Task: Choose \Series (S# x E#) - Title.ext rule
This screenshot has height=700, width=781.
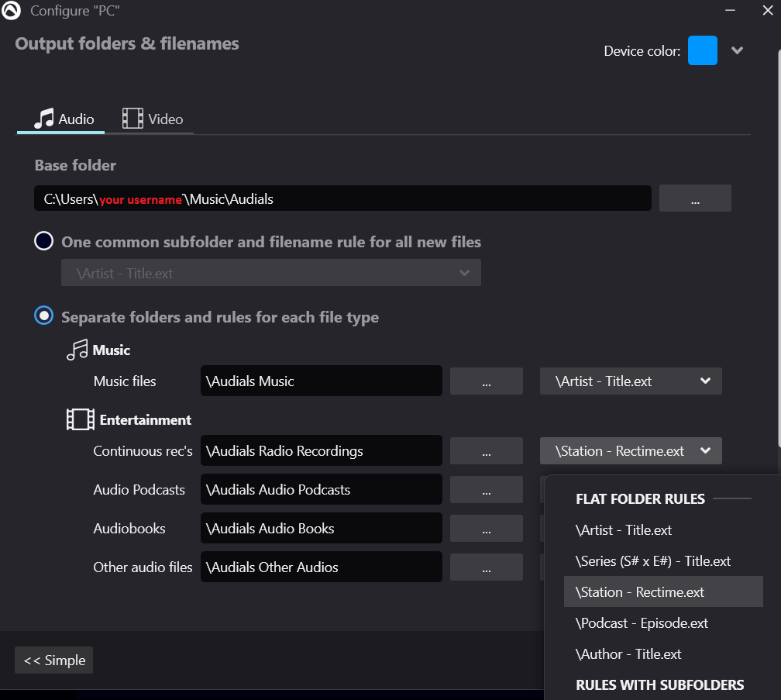Action: coord(663,561)
